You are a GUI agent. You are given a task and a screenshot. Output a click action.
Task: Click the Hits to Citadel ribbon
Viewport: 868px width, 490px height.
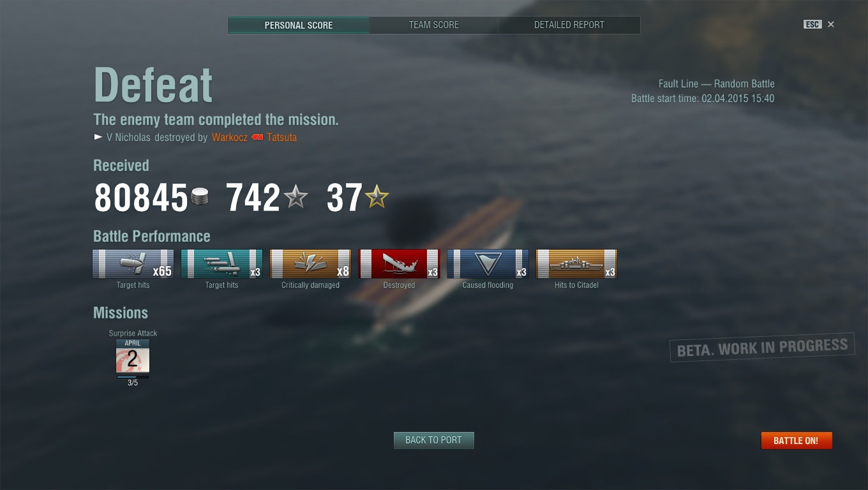click(576, 264)
